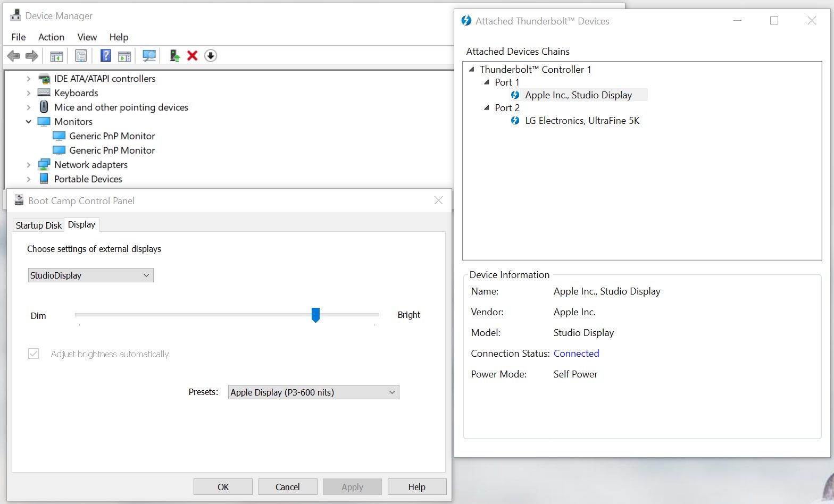Image resolution: width=834 pixels, height=504 pixels.
Task: Click the brightness slider thumb
Action: pyautogui.click(x=315, y=315)
